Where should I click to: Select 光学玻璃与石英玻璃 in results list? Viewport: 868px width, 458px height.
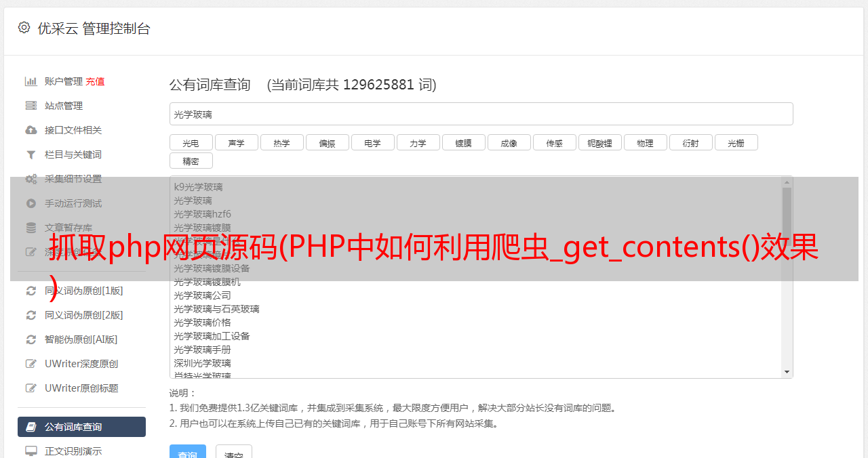[x=216, y=309]
